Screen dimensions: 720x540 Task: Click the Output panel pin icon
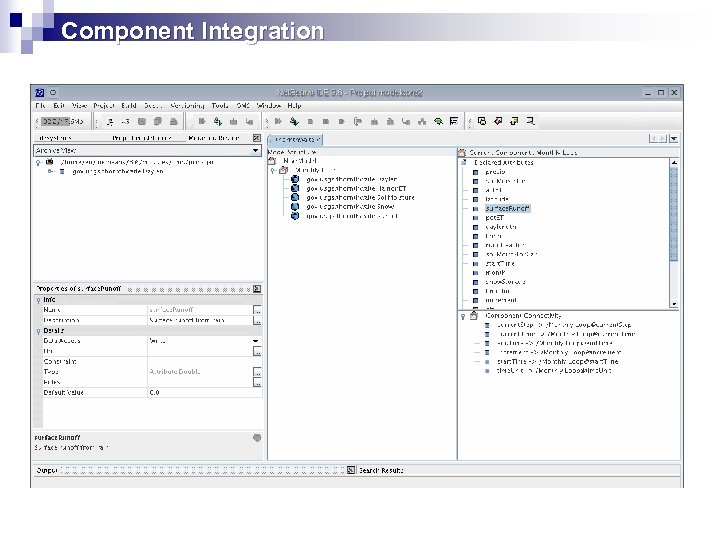[x=351, y=470]
